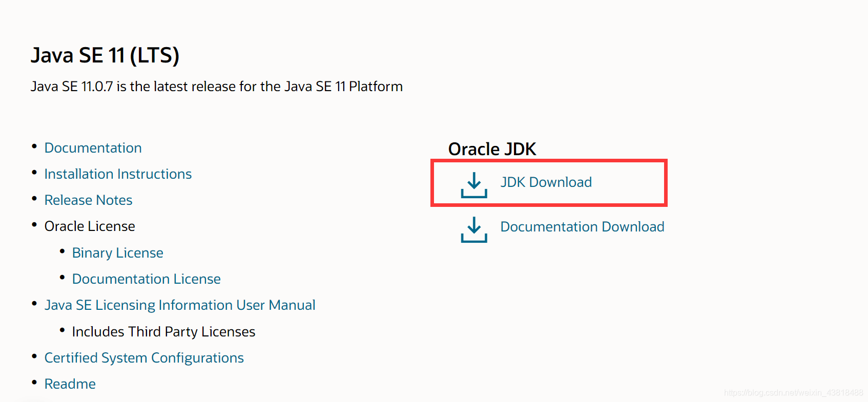Viewport: 868px width, 402px height.
Task: Click the Documentation Download arrow icon
Action: (x=473, y=230)
